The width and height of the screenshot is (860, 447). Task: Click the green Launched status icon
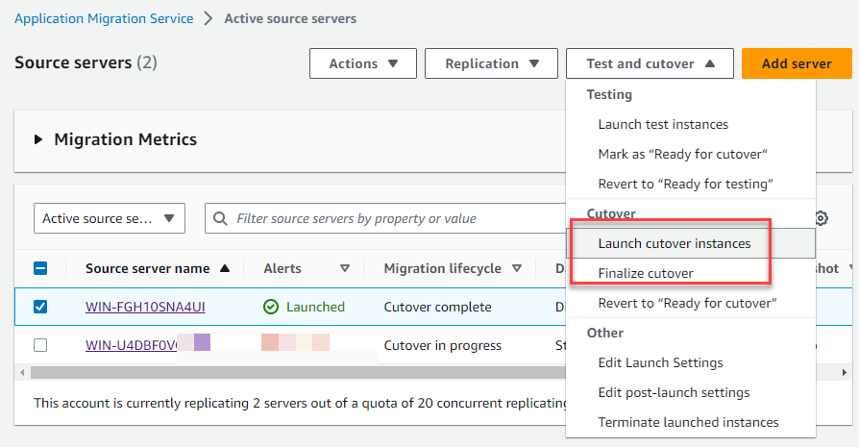pyautogui.click(x=271, y=307)
